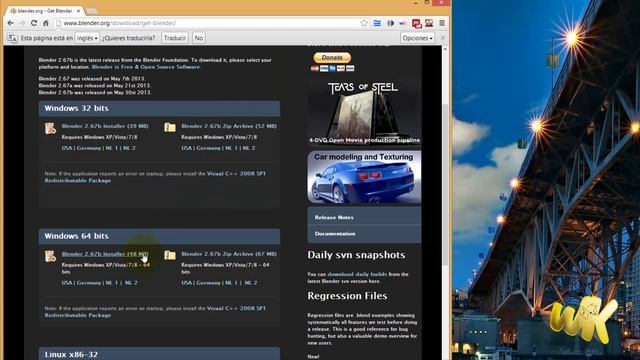Screen dimensions: 640x360
Task: Open a new tab next to blender.org
Action: 91,11
